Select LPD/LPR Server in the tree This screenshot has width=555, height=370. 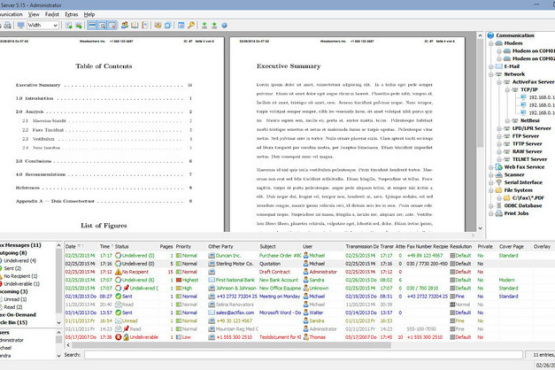531,128
